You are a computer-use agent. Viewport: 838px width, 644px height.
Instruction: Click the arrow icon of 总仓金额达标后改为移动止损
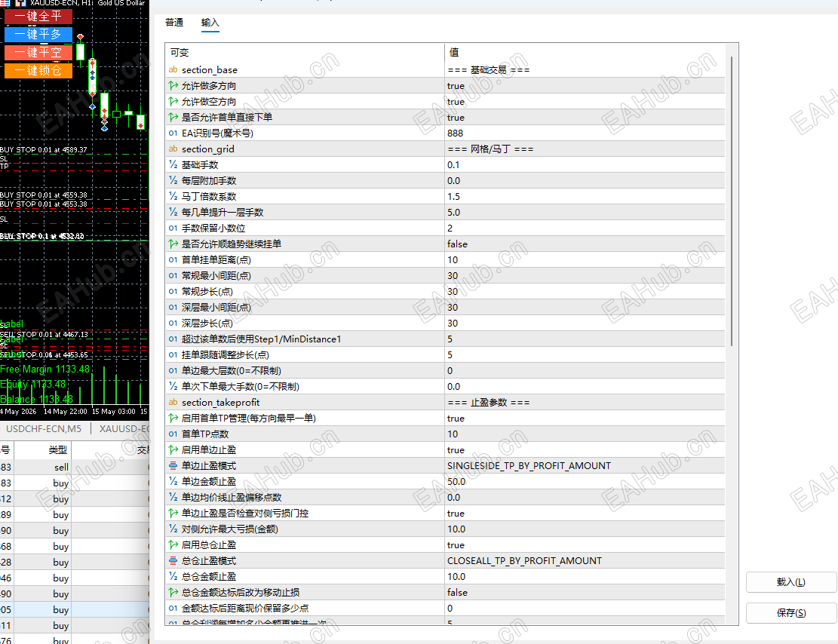coord(173,592)
